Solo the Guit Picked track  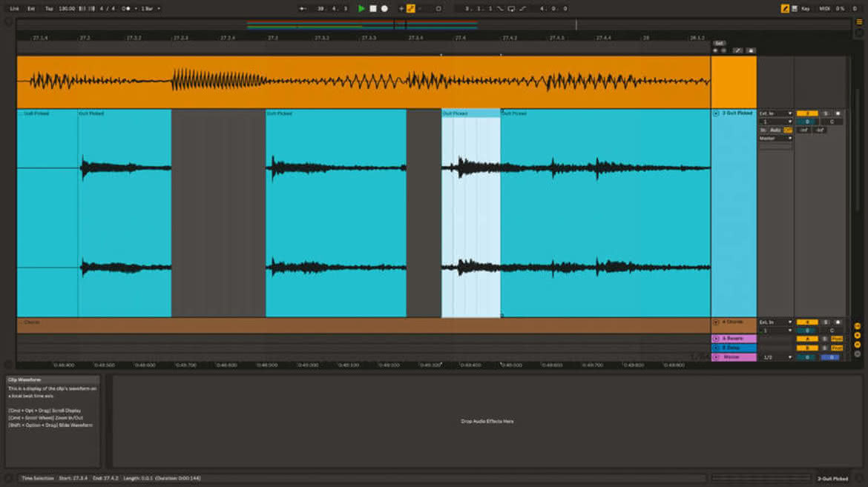pyautogui.click(x=826, y=113)
